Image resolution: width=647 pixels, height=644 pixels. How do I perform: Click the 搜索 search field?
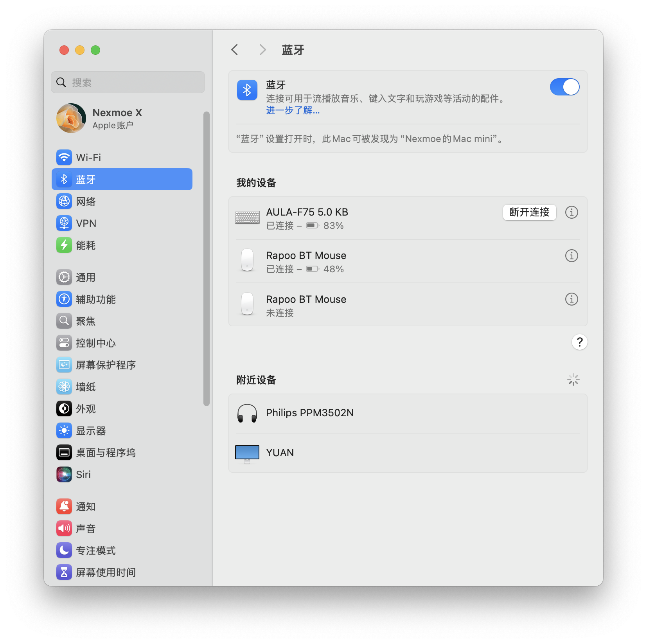point(128,82)
